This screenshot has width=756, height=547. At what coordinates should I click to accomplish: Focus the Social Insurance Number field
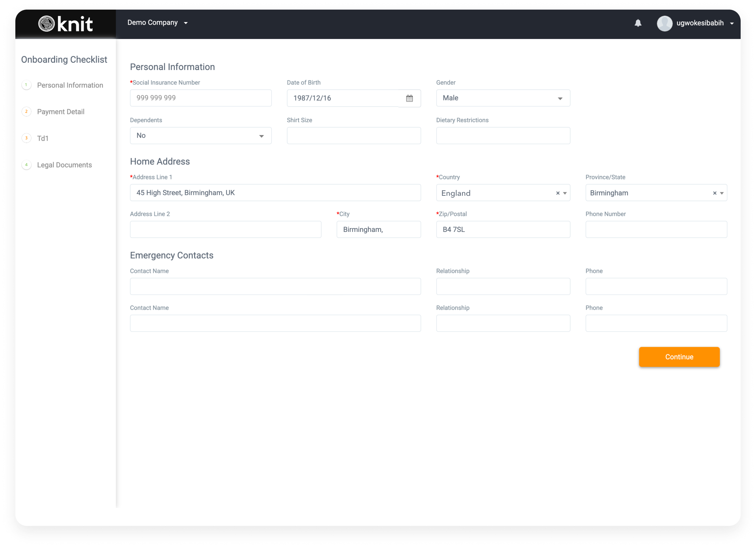click(200, 98)
